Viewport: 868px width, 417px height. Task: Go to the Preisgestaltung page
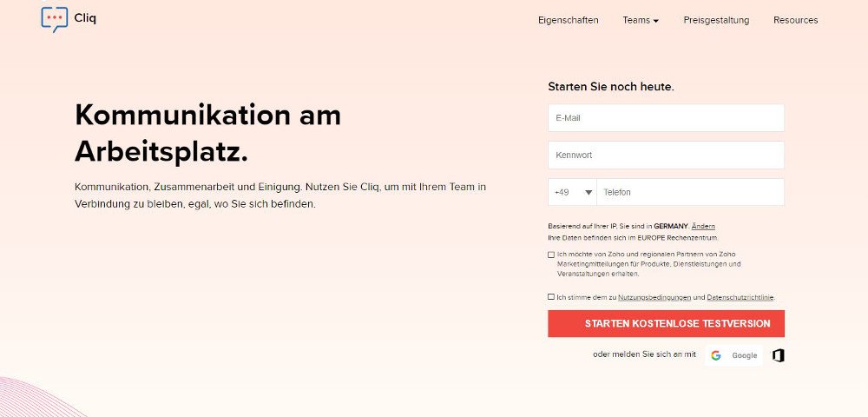(716, 20)
